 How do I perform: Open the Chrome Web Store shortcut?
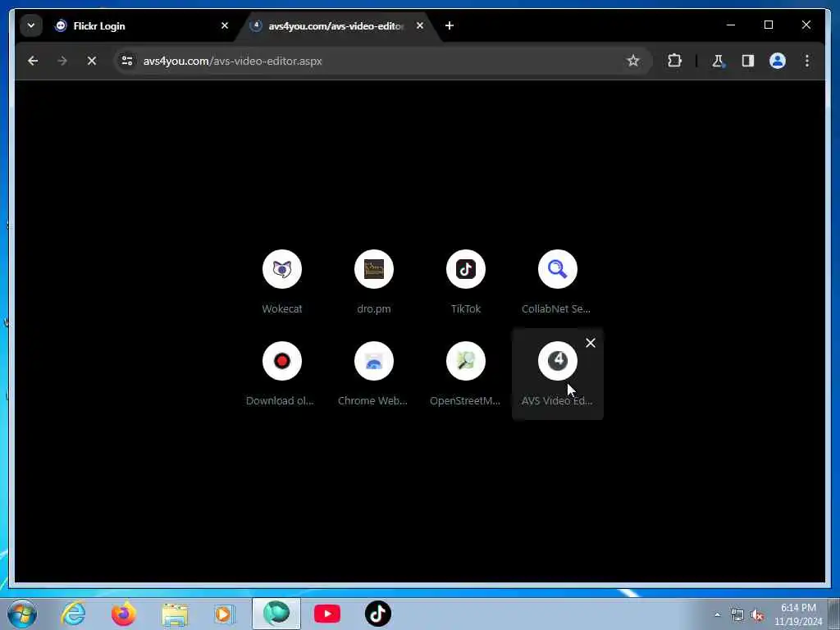pos(374,374)
